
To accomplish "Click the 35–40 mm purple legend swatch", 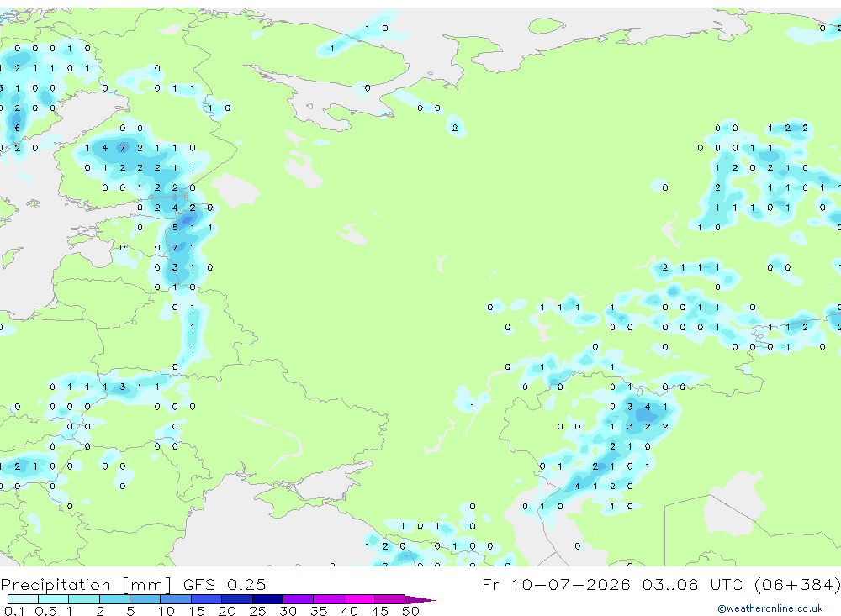I will tap(328, 599).
